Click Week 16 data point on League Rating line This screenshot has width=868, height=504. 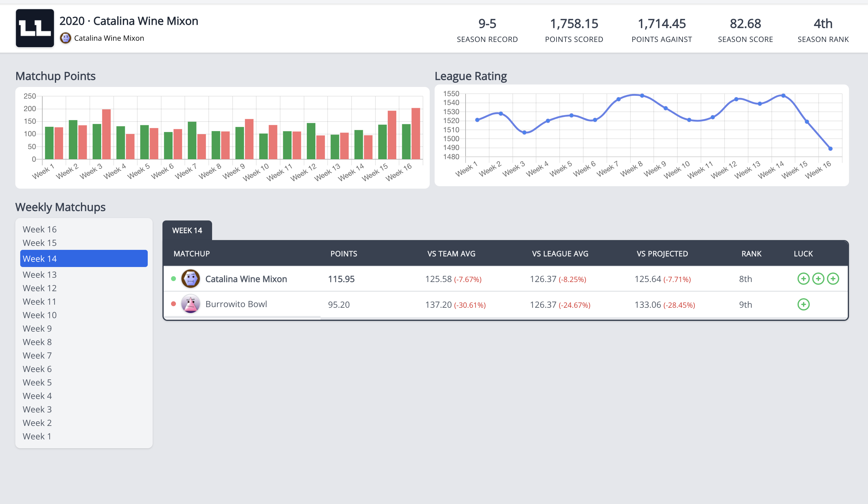point(831,149)
